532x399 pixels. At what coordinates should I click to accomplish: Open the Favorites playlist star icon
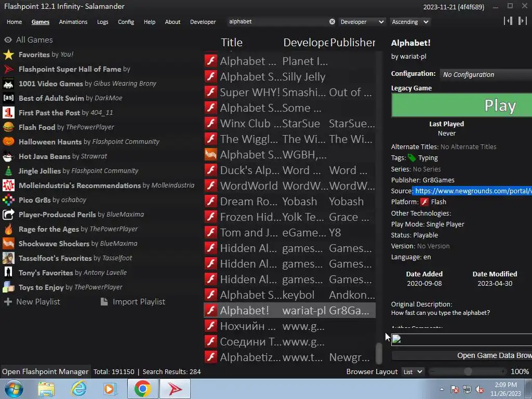[8, 55]
